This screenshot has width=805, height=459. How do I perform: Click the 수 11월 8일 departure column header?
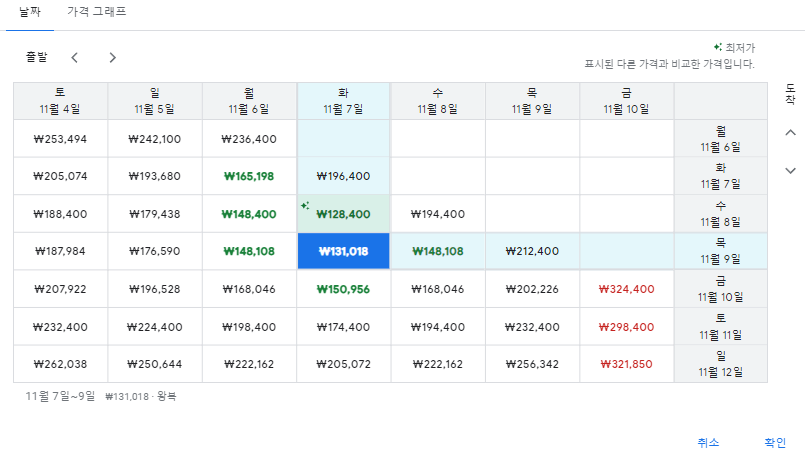click(438, 101)
